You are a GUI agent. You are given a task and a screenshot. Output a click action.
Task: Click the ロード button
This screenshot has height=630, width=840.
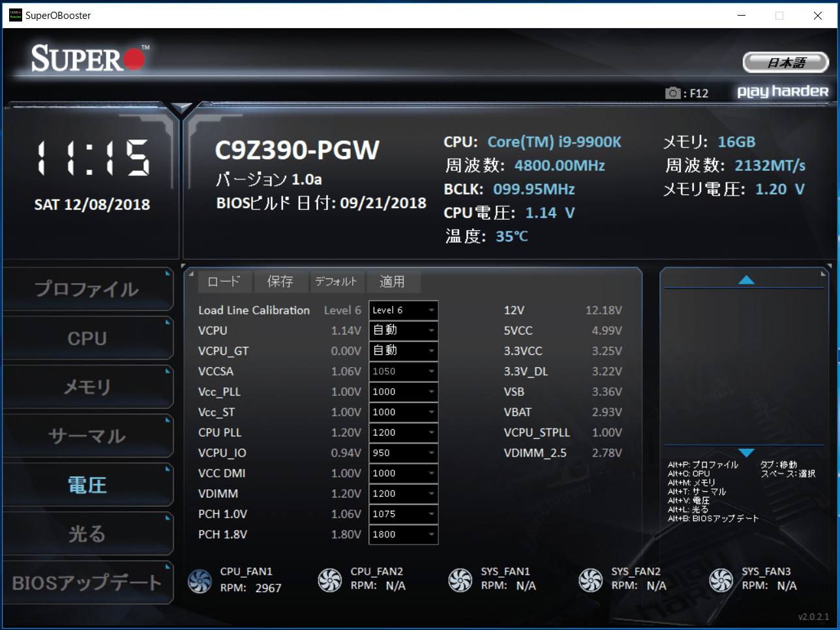pyautogui.click(x=224, y=282)
